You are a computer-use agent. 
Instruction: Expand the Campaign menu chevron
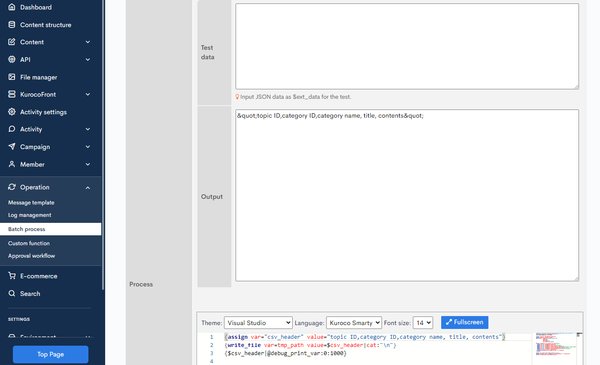point(88,147)
